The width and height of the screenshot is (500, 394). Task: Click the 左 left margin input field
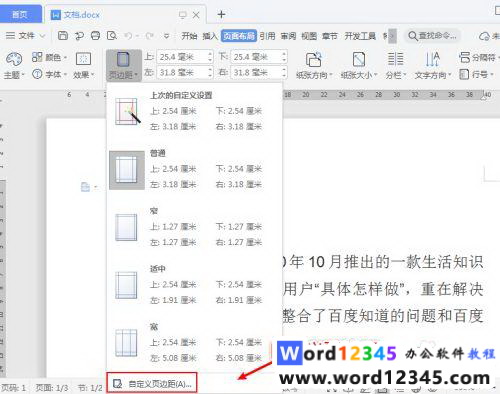(x=182, y=72)
